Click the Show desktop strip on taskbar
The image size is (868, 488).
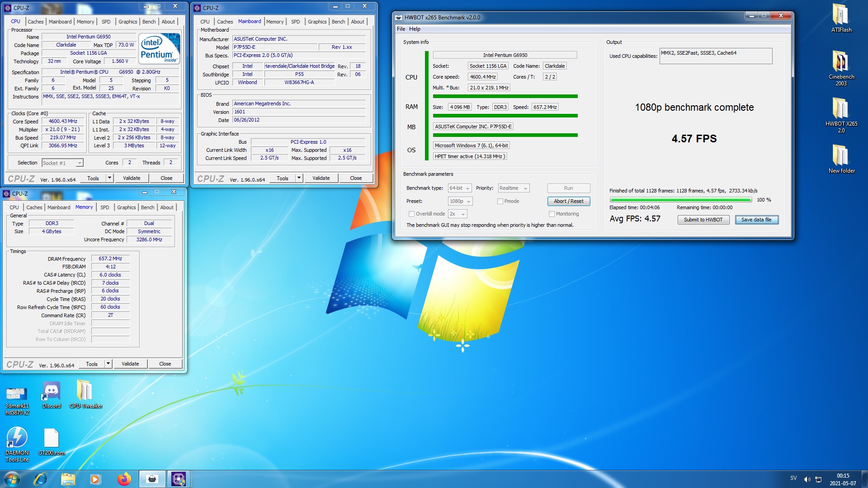pos(864,479)
